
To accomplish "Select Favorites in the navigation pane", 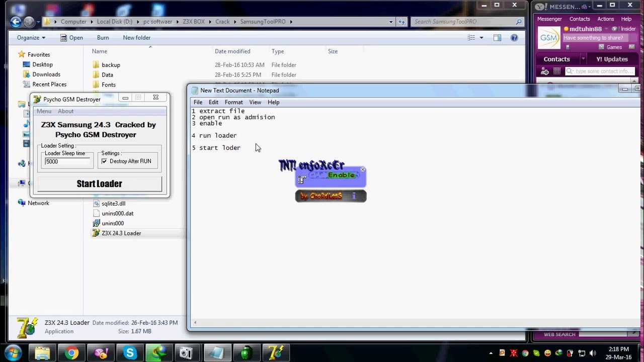I will tap(39, 54).
